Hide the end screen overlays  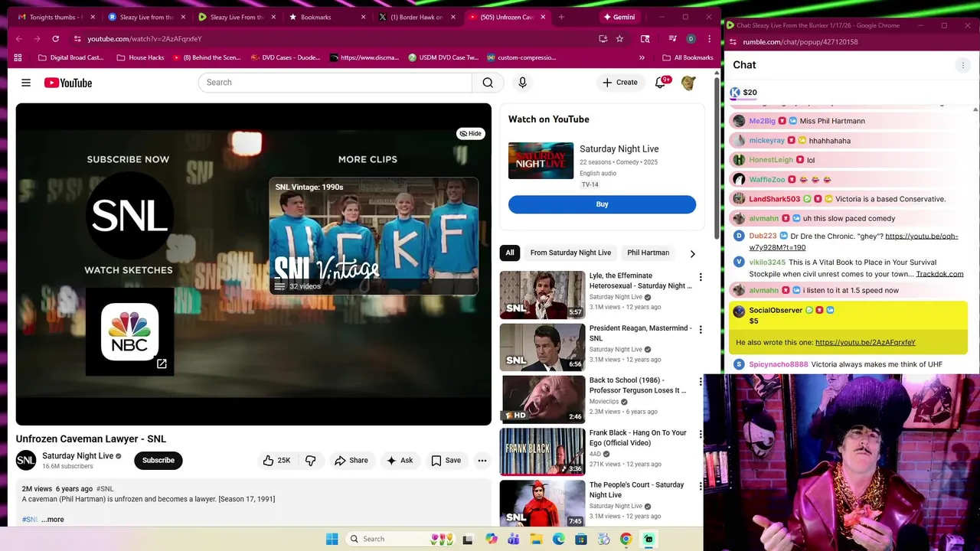470,133
